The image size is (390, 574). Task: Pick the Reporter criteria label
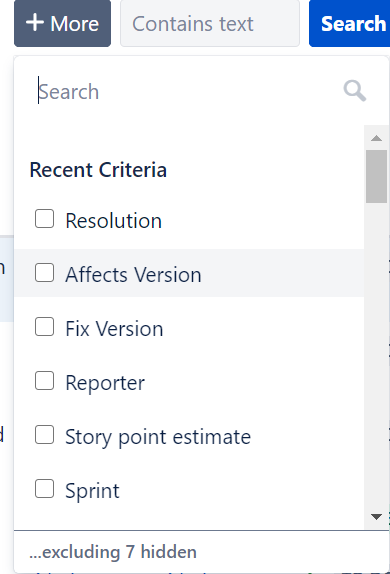[105, 383]
